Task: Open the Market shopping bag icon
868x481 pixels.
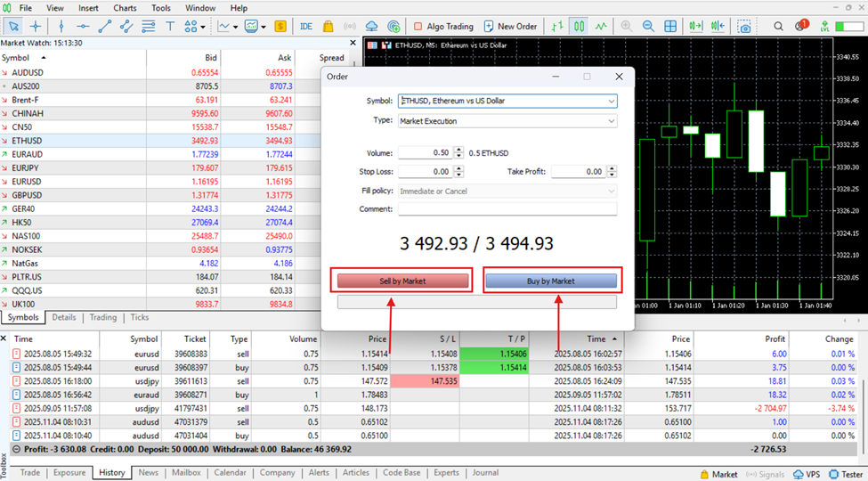Action: click(329, 26)
